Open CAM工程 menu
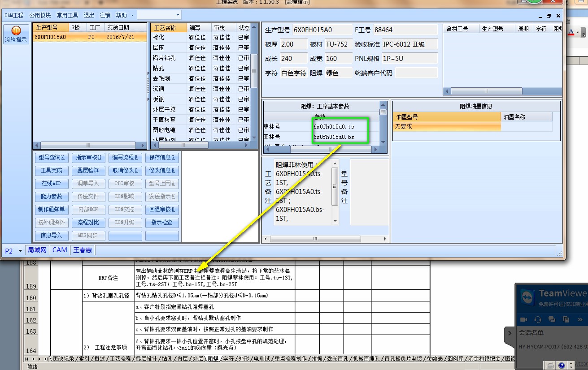Image resolution: width=588 pixels, height=370 pixels. [x=14, y=15]
